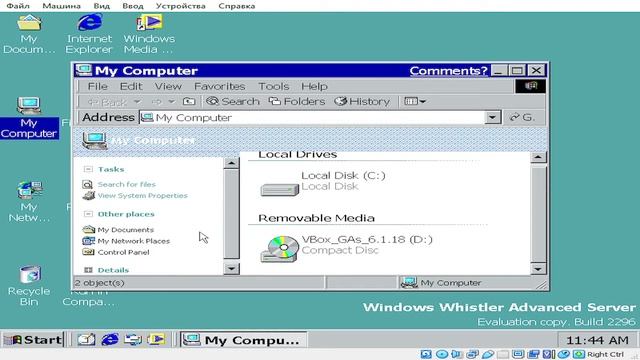Screen dimensions: 640x360
Task: Click the Comments? link in the title bar
Action: (x=448, y=71)
